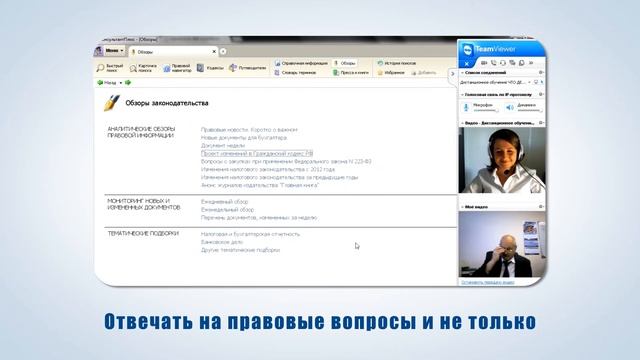
Task: Select the Обзоры tab
Action: click(173, 52)
